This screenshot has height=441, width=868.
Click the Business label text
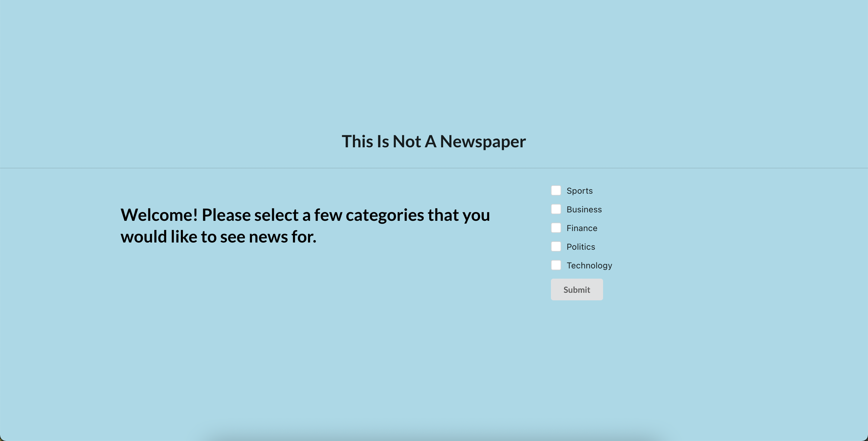pyautogui.click(x=584, y=210)
